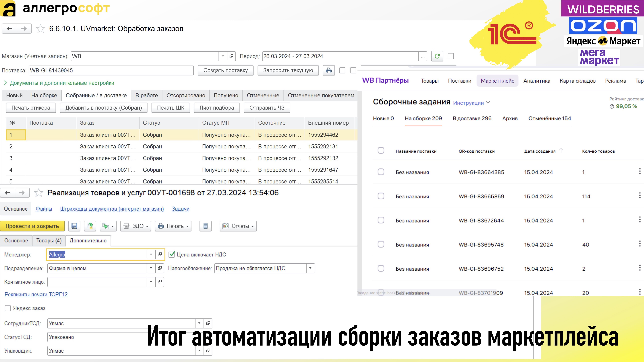The image size is (644, 362).
Task: Click the post document icon beside save
Action: (x=90, y=226)
